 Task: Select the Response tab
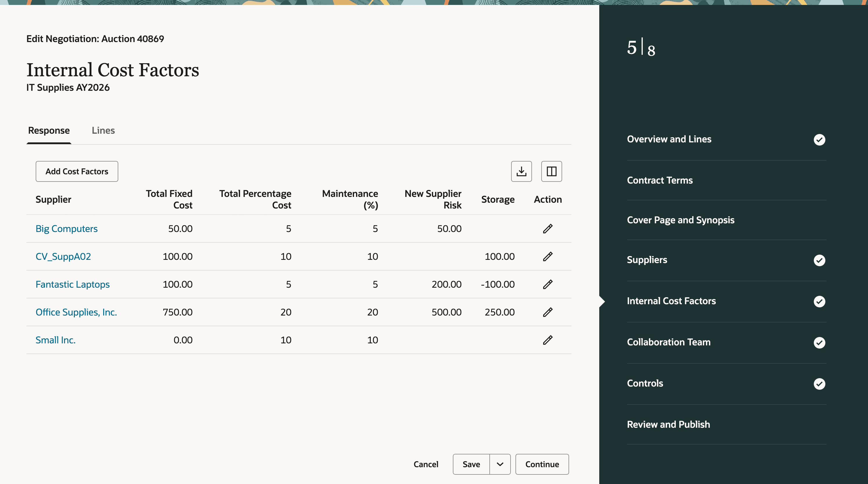coord(49,130)
